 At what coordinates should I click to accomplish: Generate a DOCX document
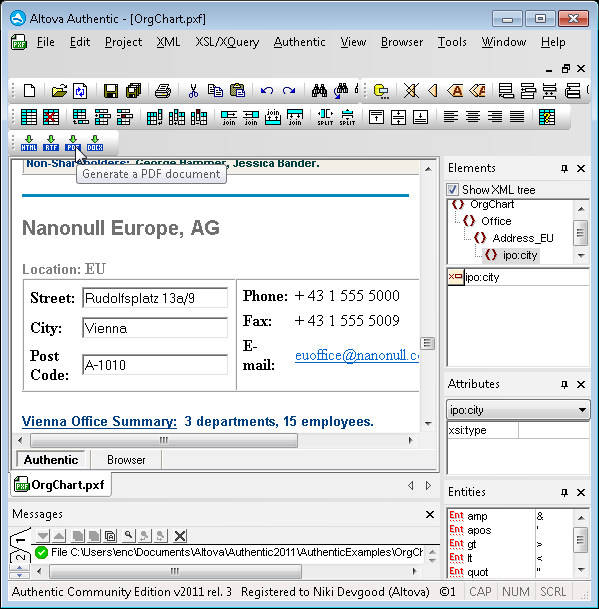pos(95,143)
